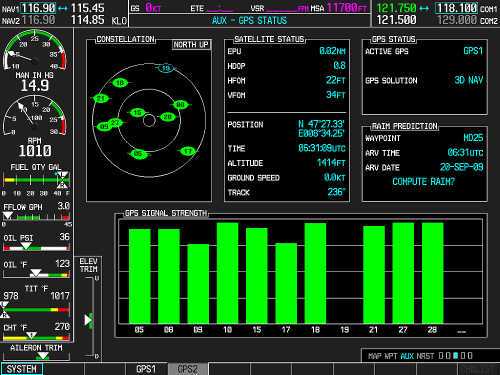Click the signal strength bar for satellite 09
Viewport: 500px width, 375px height.
tap(198, 284)
